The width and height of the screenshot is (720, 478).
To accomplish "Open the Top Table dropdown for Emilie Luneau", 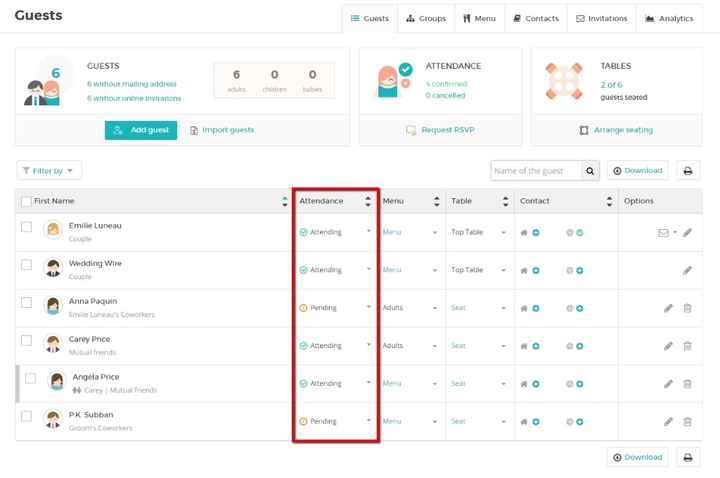I will pyautogui.click(x=479, y=232).
